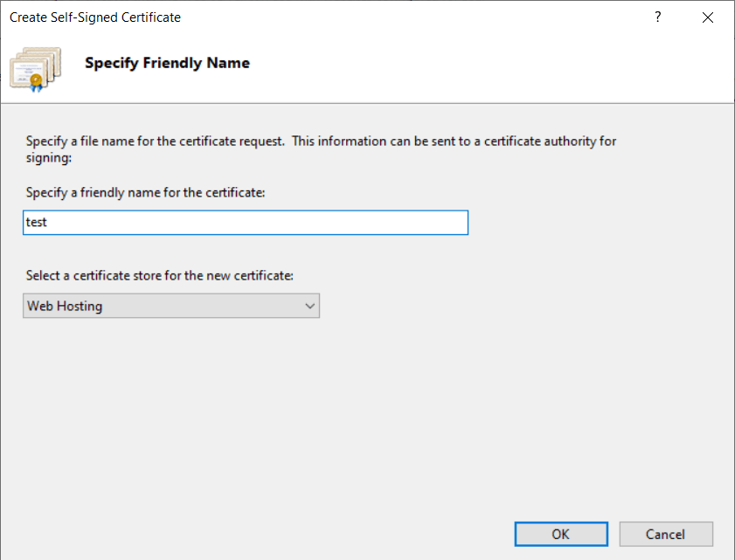The width and height of the screenshot is (735, 560).
Task: Open help with the question mark button
Action: pyautogui.click(x=658, y=17)
